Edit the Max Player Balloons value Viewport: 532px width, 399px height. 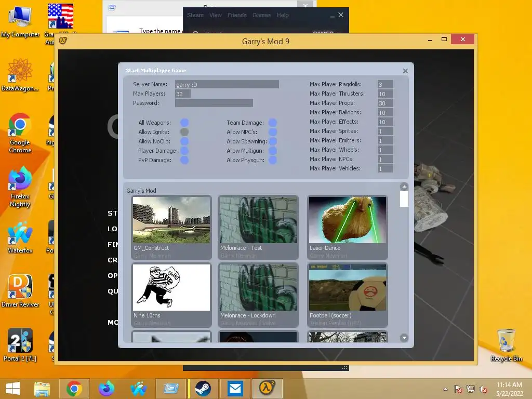pyautogui.click(x=385, y=112)
